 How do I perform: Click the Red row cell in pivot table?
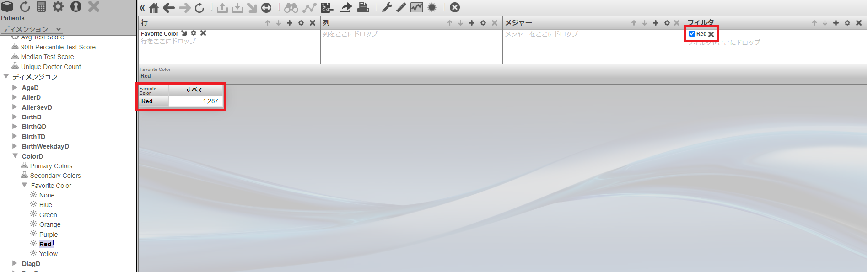(147, 101)
